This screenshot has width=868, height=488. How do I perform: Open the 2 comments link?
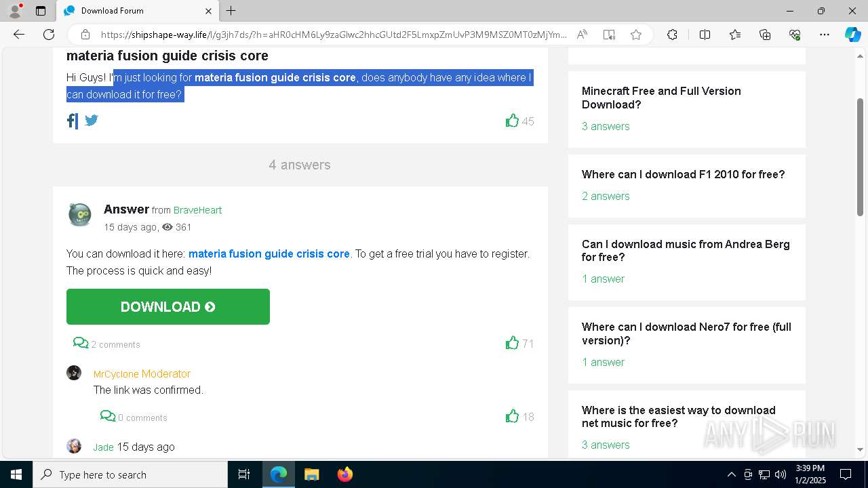tap(106, 344)
